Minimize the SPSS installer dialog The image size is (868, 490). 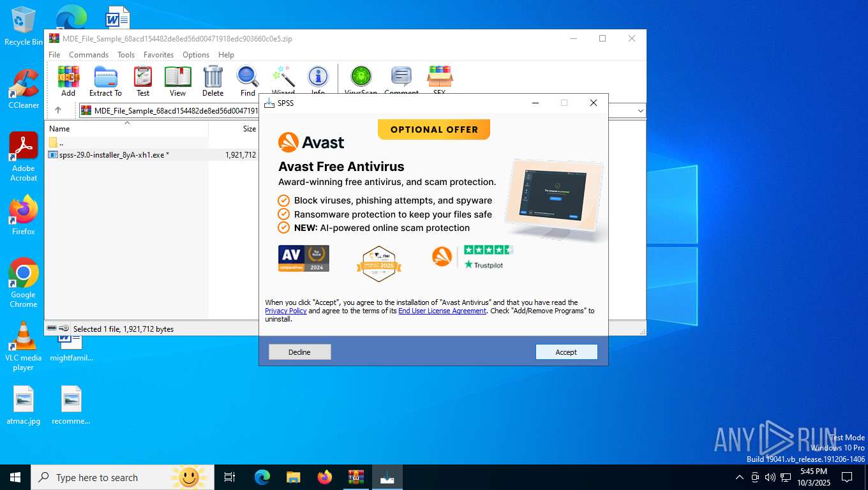(535, 103)
